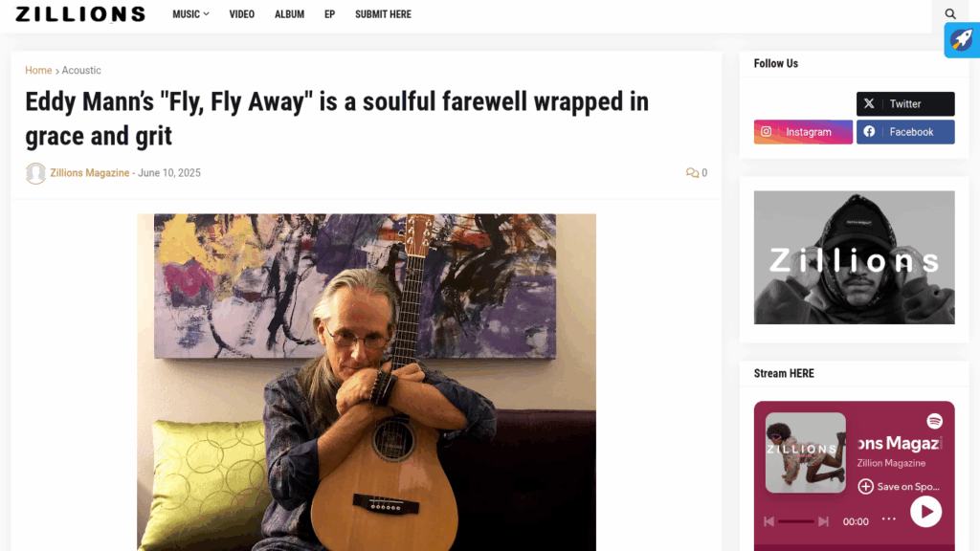Follow on Instagram button
980x551 pixels.
[803, 132]
